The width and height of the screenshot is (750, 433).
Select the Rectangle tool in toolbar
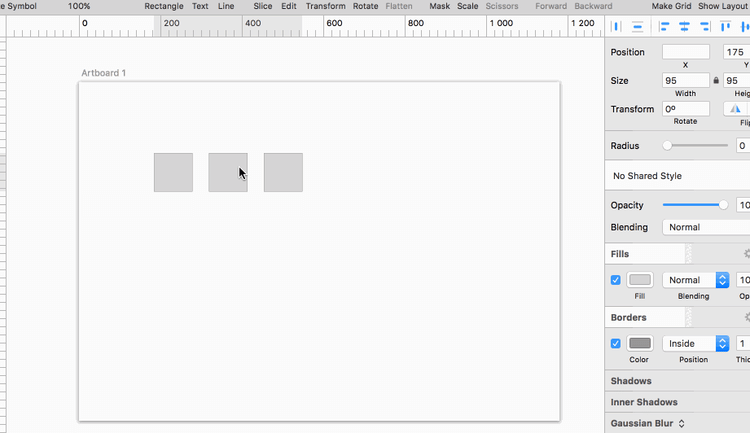click(164, 6)
